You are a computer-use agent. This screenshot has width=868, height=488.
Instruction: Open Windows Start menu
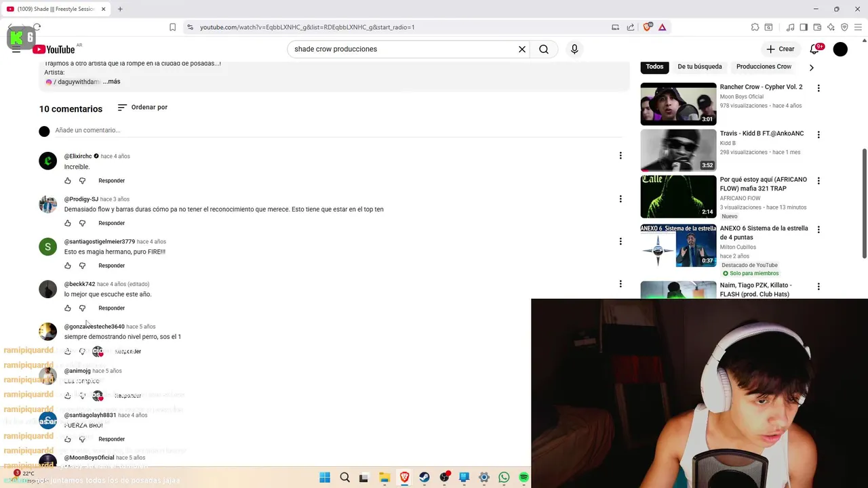coord(325,477)
